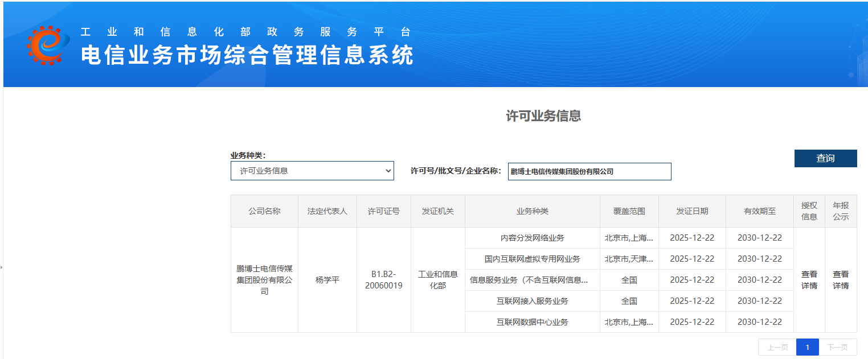Click coverage cell for 互联网数据中心业务
This screenshot has height=359, width=868.
629,322
